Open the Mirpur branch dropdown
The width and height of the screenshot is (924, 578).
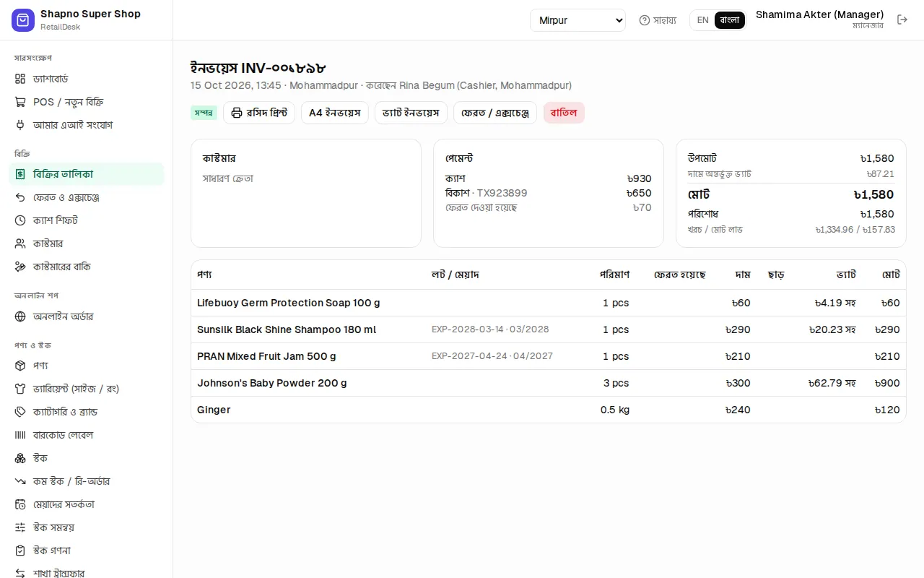(577, 20)
